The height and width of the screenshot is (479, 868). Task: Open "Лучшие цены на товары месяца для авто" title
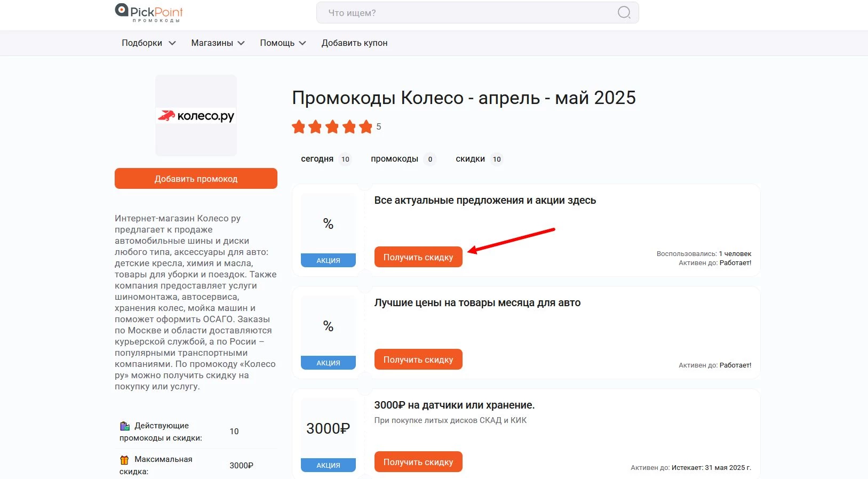(x=477, y=303)
